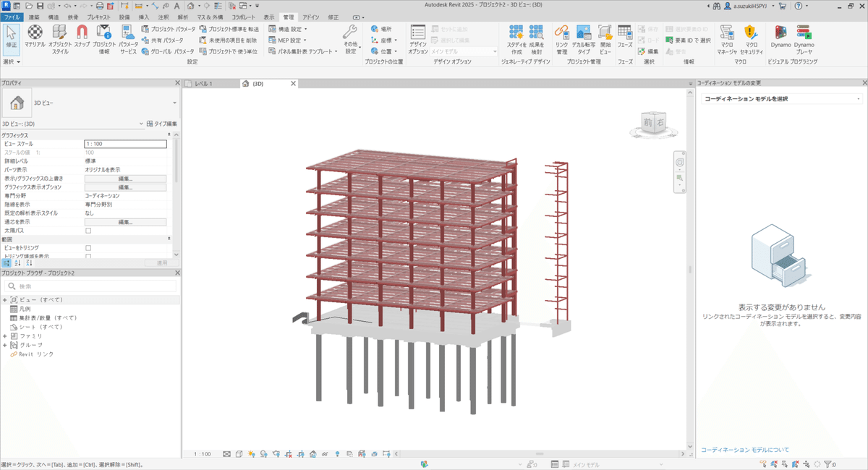The width and height of the screenshot is (868, 470).
Task: Open パラメータ サービス
Action: (x=128, y=40)
